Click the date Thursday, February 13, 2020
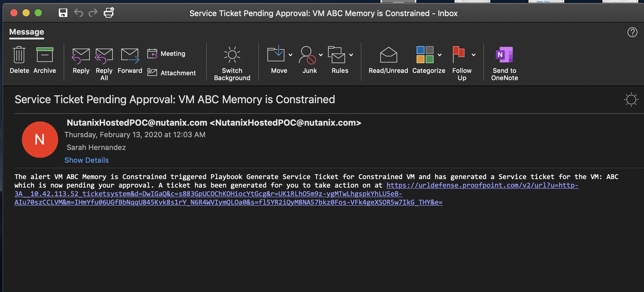The image size is (644, 292). pyautogui.click(x=135, y=135)
